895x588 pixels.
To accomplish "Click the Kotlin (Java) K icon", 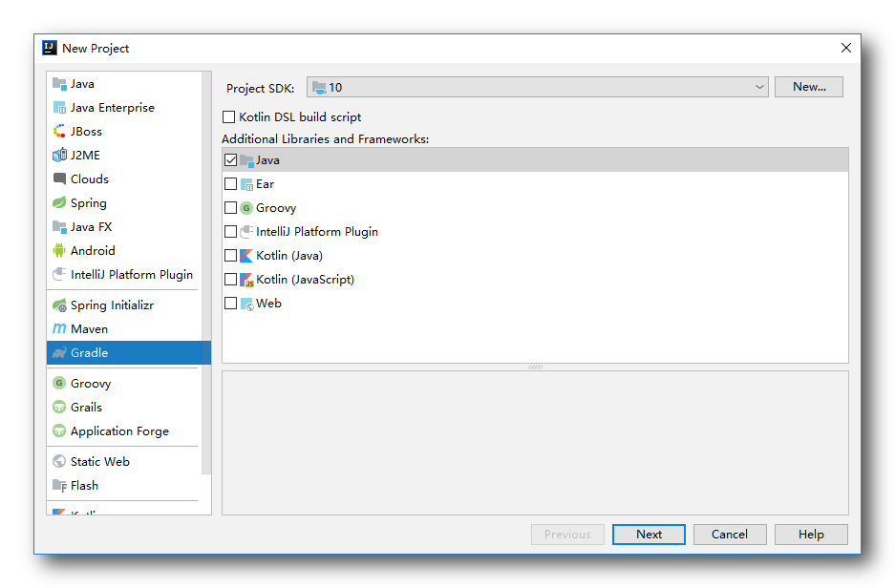I will click(246, 256).
